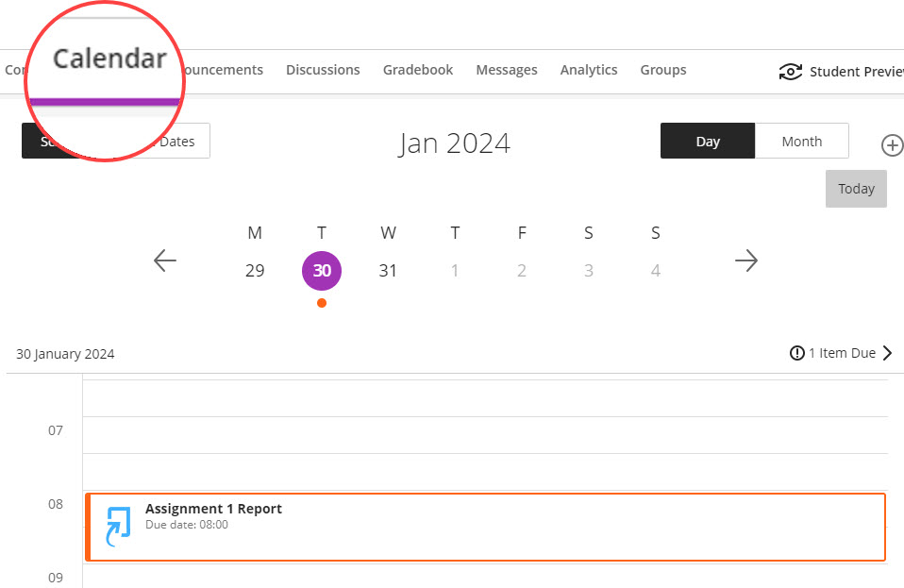Keep Day view selected in the toggle
Viewport: 904px width, 588px height.
tap(707, 140)
